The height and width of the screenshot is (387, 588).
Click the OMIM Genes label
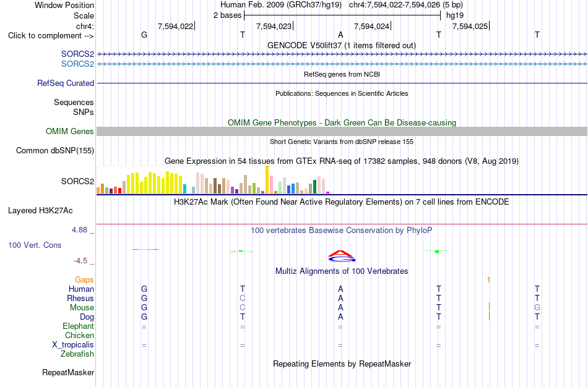(x=70, y=131)
